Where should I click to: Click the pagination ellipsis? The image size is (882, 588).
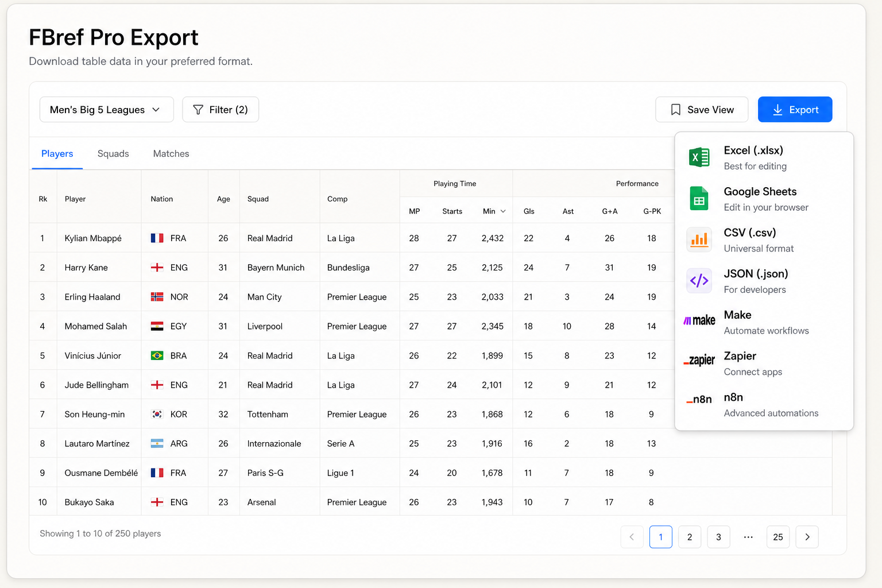(748, 537)
